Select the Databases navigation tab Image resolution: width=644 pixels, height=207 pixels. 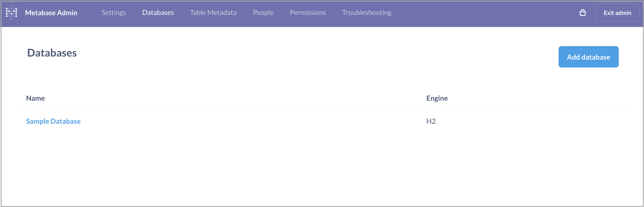(x=158, y=13)
